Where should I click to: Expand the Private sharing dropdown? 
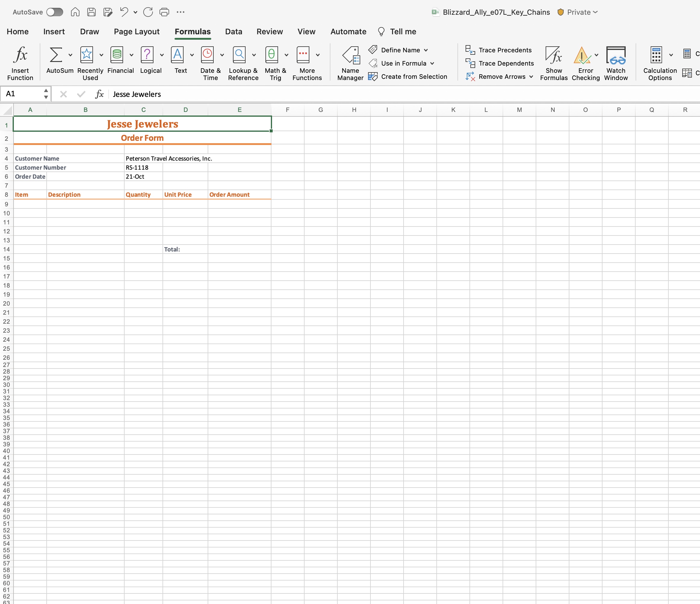click(596, 12)
